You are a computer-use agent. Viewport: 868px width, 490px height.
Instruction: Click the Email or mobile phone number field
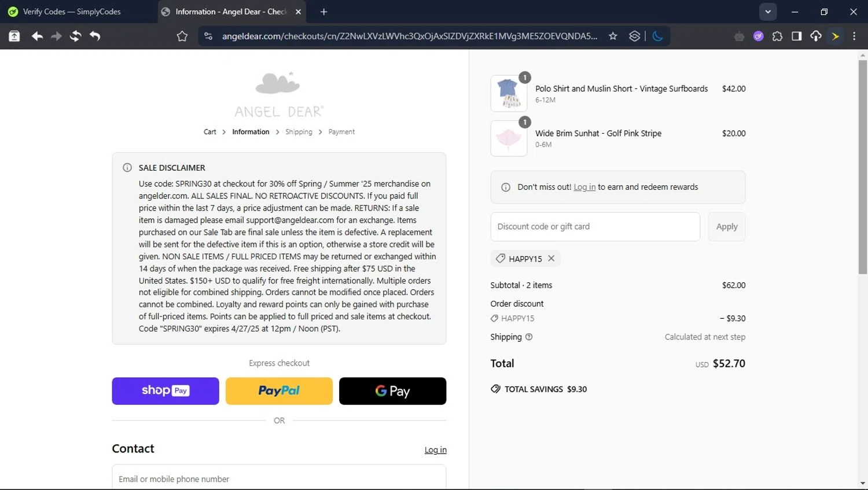(279, 478)
